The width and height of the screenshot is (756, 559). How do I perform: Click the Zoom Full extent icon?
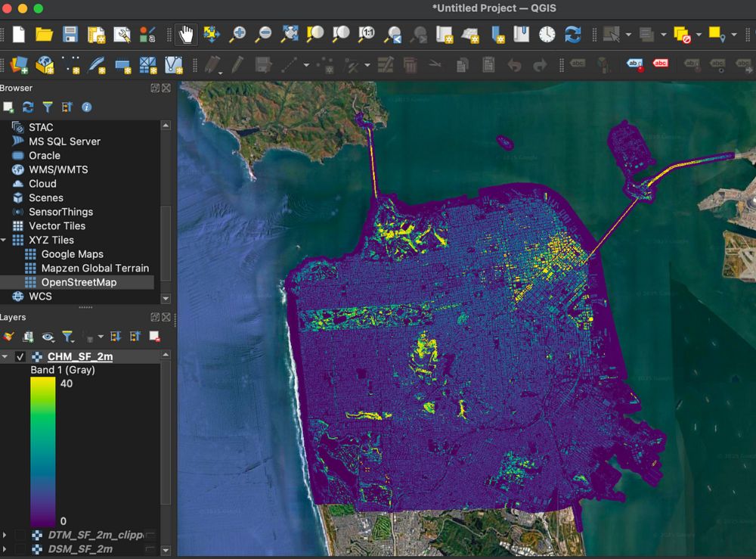[x=290, y=34]
